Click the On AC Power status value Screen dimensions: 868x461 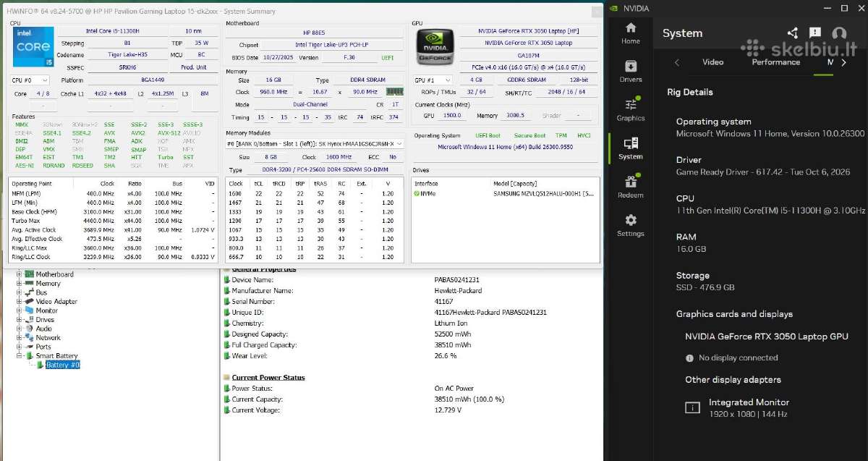pyautogui.click(x=454, y=389)
